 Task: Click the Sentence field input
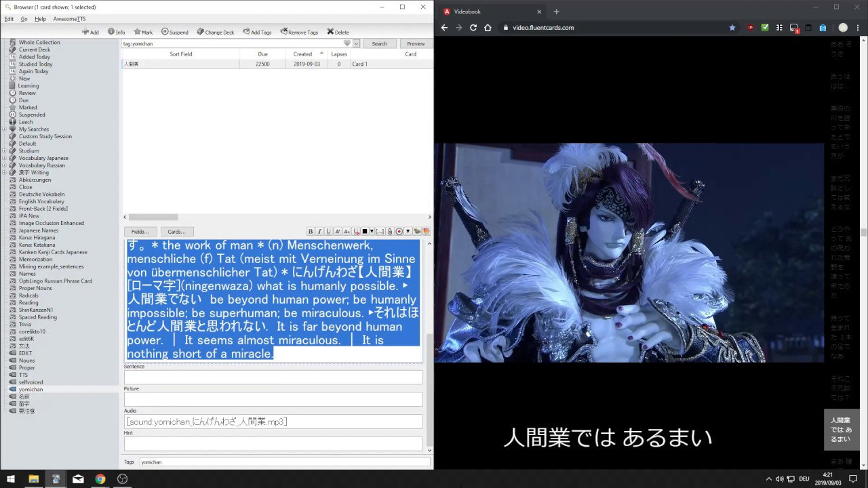coord(273,378)
